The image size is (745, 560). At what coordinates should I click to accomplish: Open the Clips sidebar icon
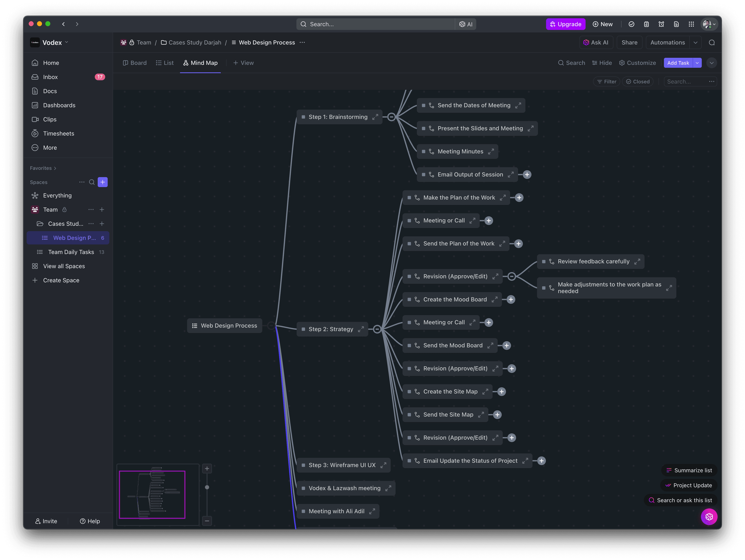[x=35, y=120]
